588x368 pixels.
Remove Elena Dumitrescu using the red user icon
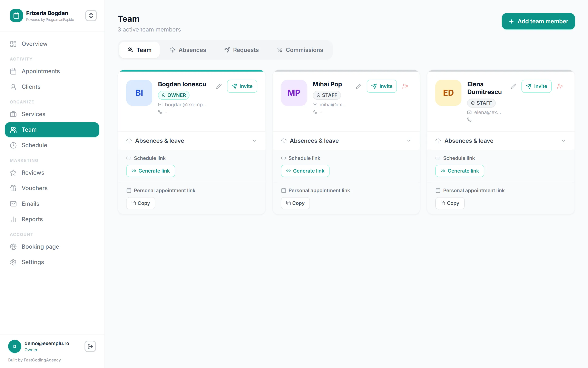560,86
